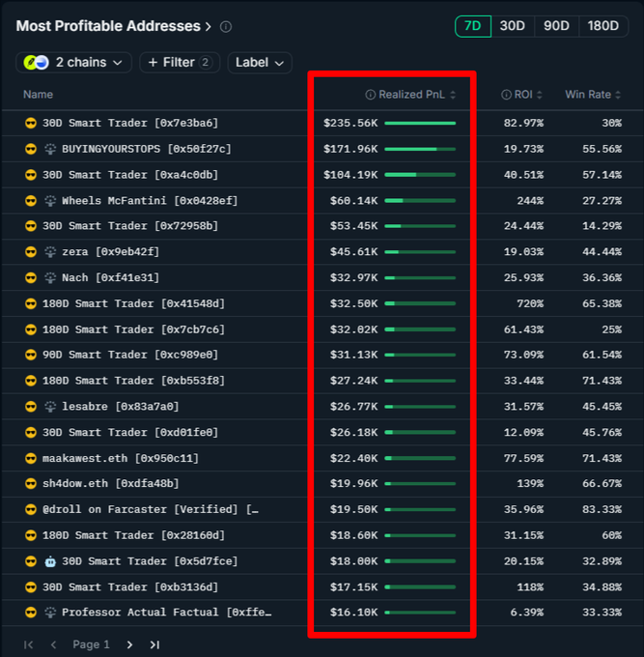Click the Page 1 indicator
Viewport: 644px width, 657px height.
[91, 644]
